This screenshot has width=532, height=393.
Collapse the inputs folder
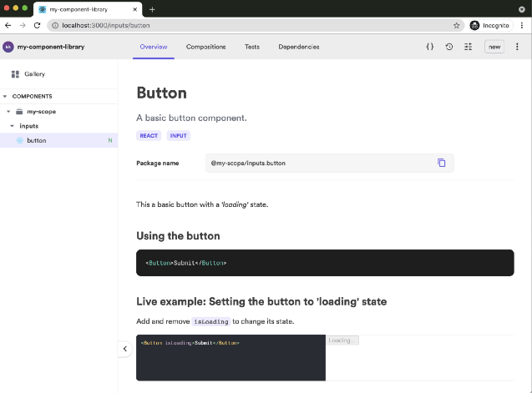tap(12, 126)
